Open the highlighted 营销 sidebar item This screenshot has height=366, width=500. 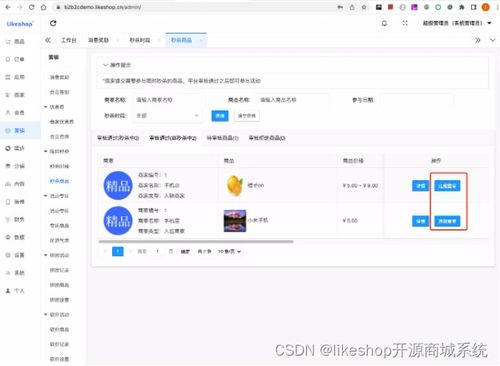pyautogui.click(x=20, y=130)
